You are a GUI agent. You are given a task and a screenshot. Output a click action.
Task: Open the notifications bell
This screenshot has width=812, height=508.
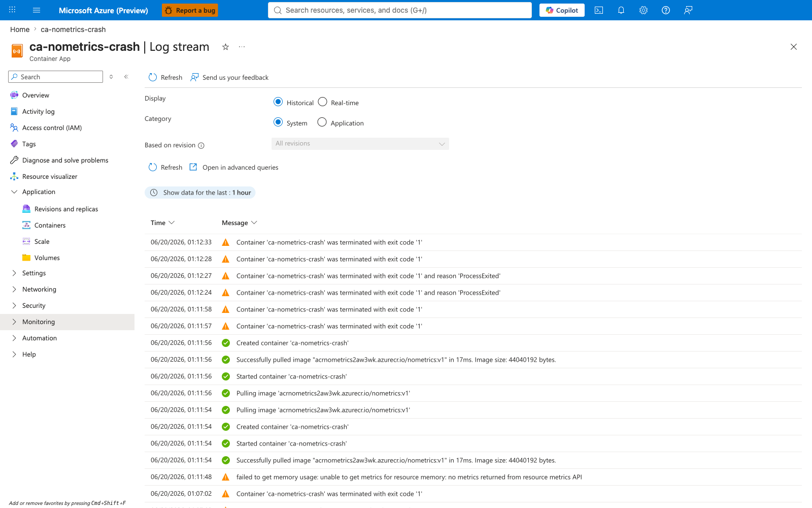click(x=621, y=10)
